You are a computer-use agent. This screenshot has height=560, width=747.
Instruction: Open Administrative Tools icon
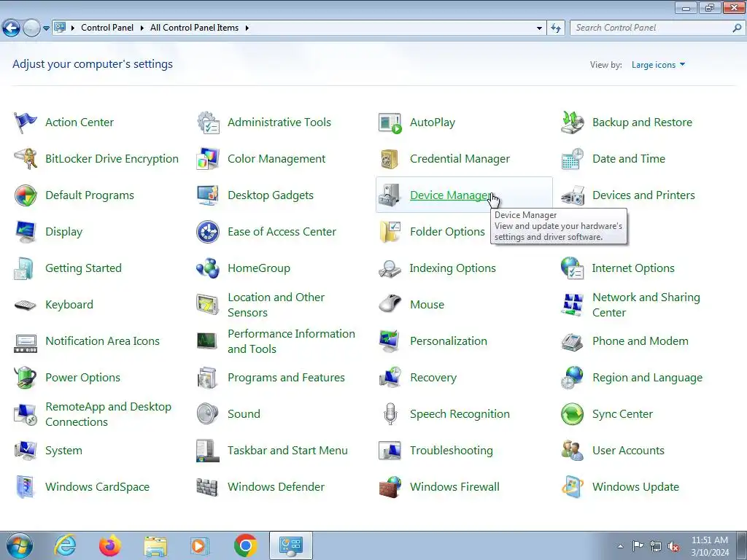pyautogui.click(x=208, y=122)
